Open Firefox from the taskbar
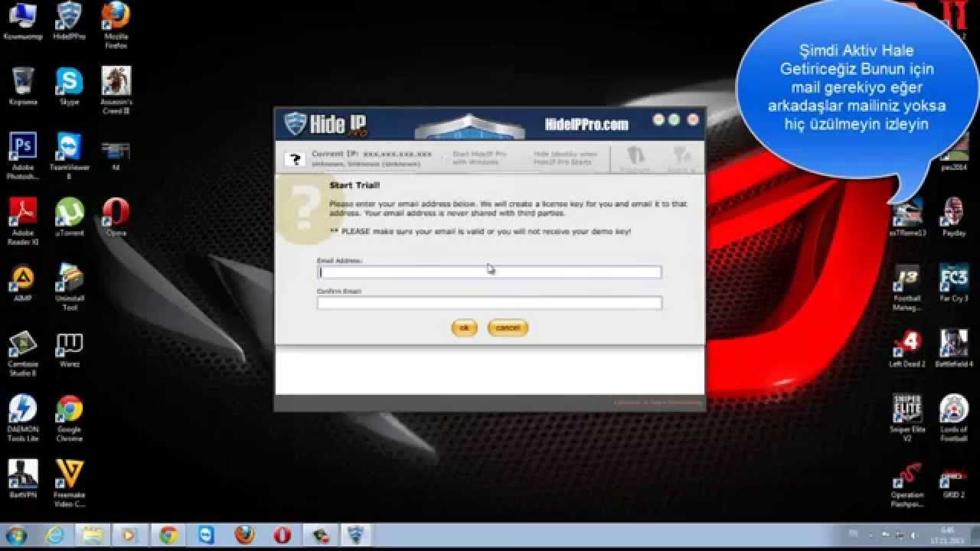The width and height of the screenshot is (980, 551). [244, 535]
